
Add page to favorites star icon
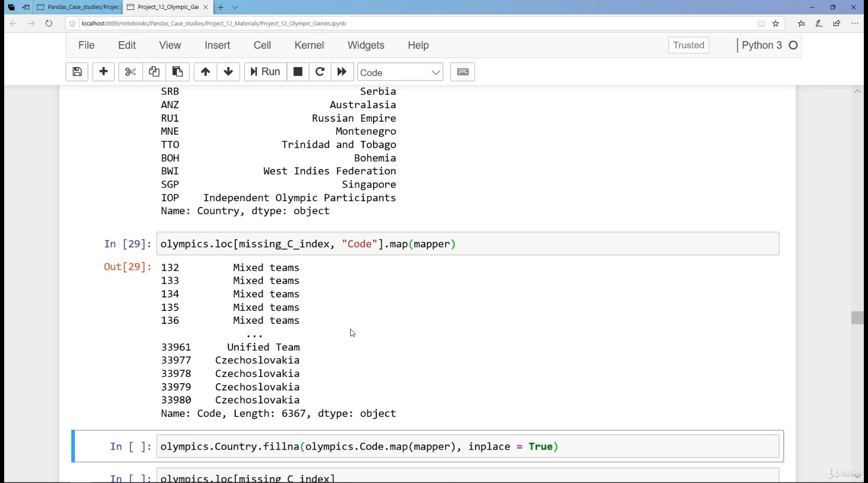776,23
